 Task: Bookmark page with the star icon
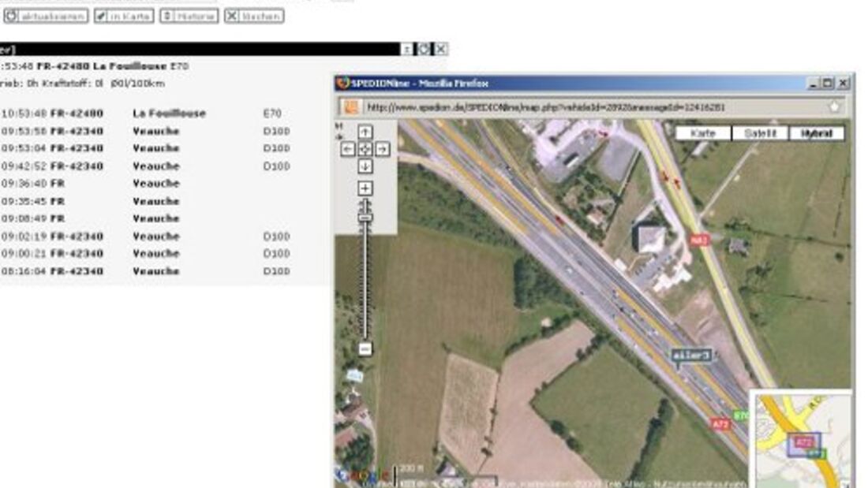834,106
